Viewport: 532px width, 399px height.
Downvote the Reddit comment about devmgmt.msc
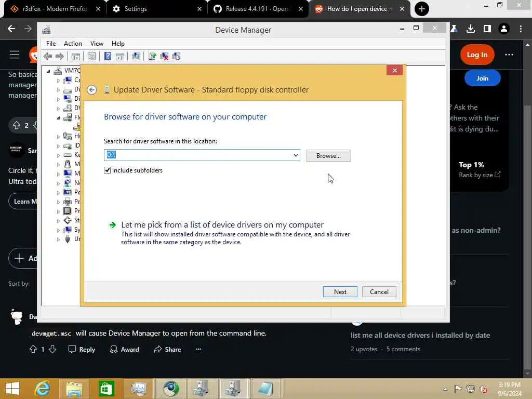click(52, 349)
